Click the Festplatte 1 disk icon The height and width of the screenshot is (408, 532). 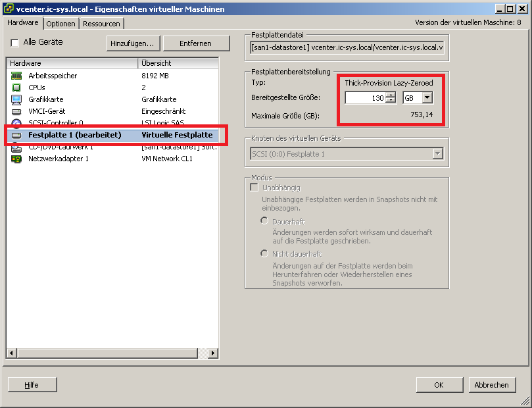point(16,135)
